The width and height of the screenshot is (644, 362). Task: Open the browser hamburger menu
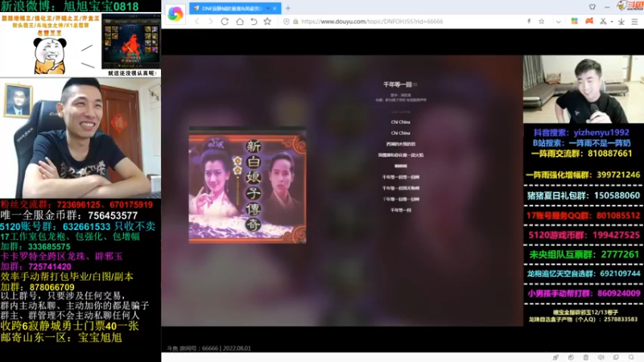[635, 22]
